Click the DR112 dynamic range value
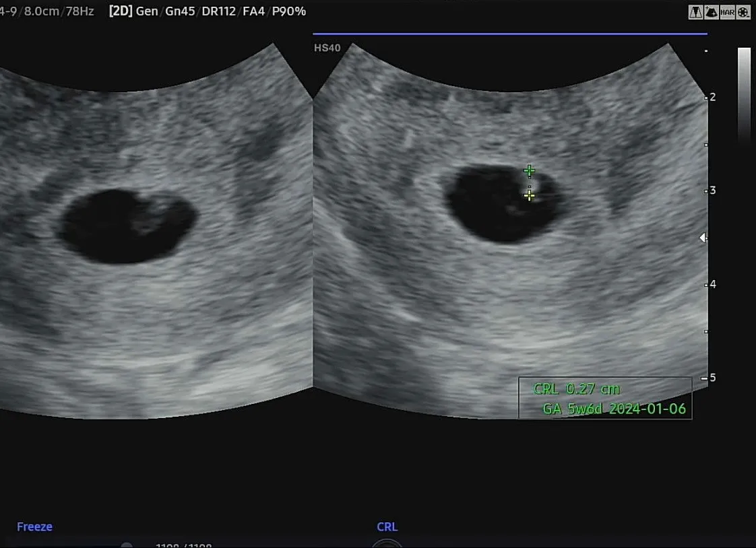This screenshot has height=548, width=756. point(218,11)
